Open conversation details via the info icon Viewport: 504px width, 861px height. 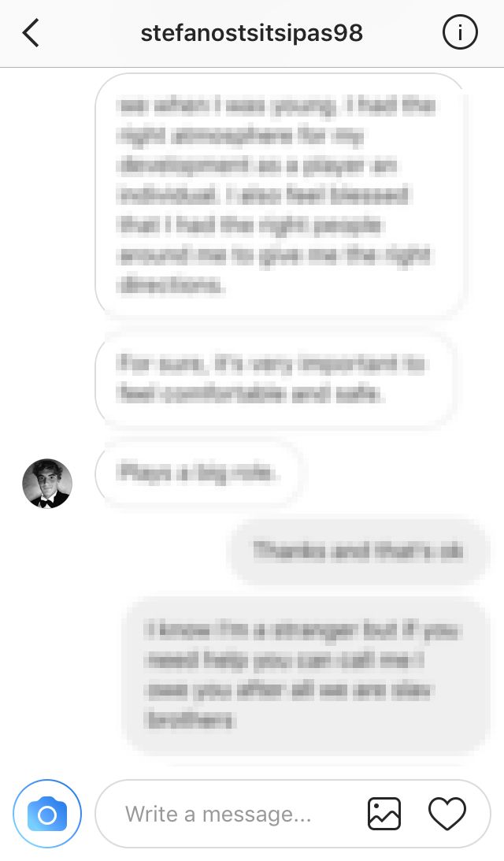coord(460,33)
